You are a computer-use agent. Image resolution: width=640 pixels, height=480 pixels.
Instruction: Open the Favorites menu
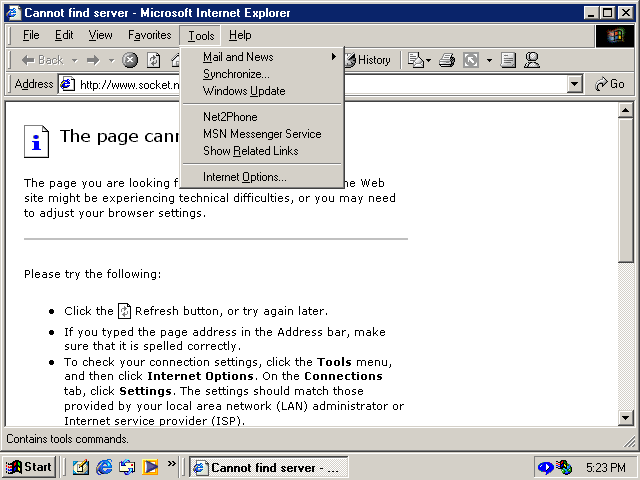149,35
